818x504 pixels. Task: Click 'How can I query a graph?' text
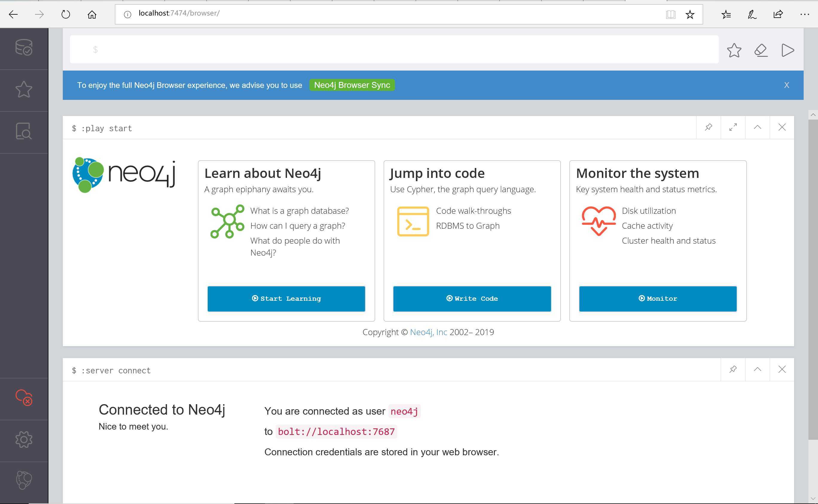(x=298, y=226)
